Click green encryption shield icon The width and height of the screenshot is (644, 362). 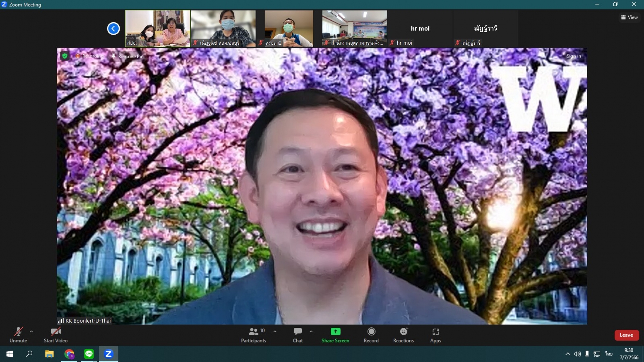click(65, 56)
